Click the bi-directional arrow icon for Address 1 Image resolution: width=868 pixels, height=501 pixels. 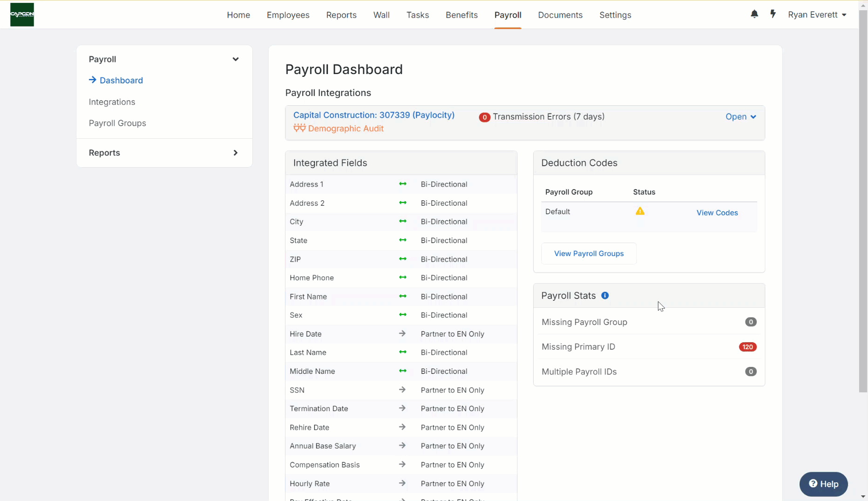[403, 184]
